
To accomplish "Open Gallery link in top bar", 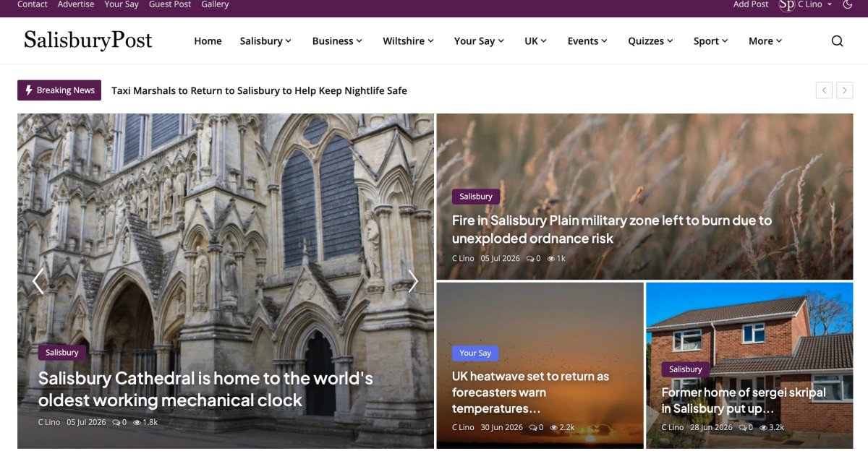I will click(x=215, y=4).
